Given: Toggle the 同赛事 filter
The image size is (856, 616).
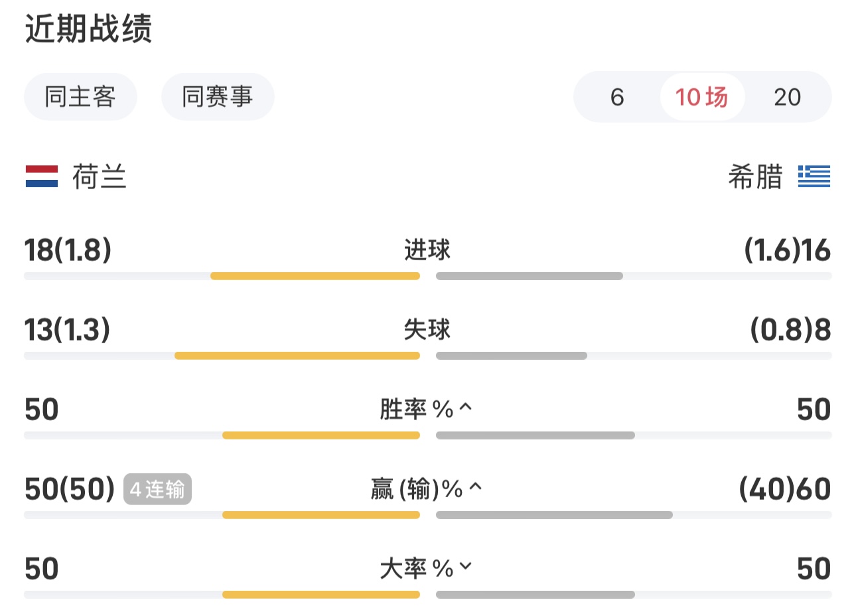Looking at the screenshot, I should (218, 97).
